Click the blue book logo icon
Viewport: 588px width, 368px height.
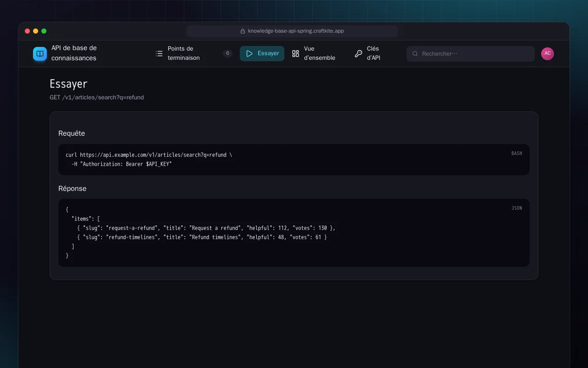point(40,54)
